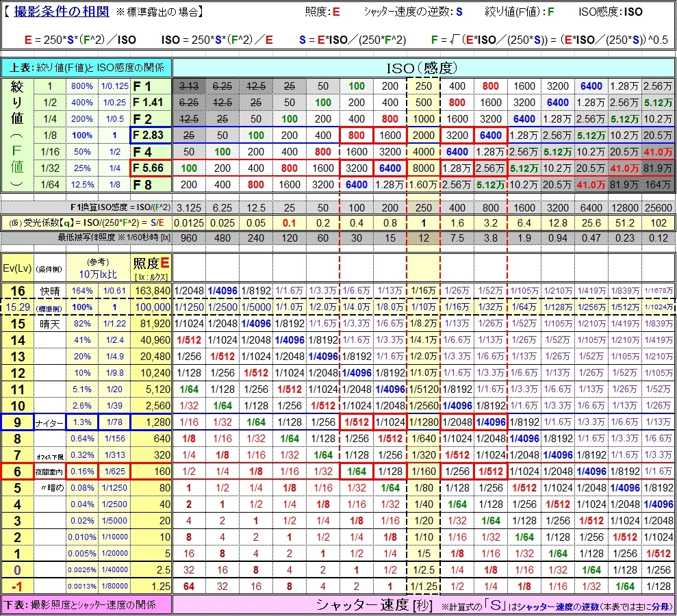Select the F 1 aperture cell
Screen dimensions: 677x616
(151, 86)
